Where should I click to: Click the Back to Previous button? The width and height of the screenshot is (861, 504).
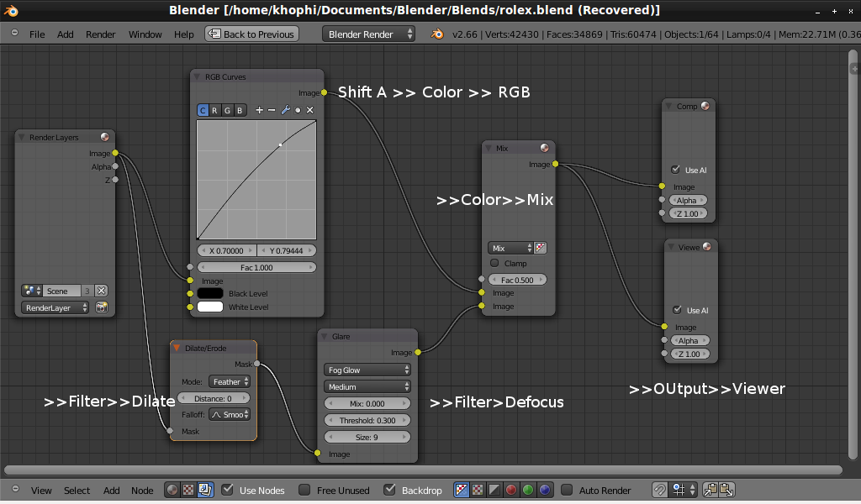pyautogui.click(x=251, y=34)
